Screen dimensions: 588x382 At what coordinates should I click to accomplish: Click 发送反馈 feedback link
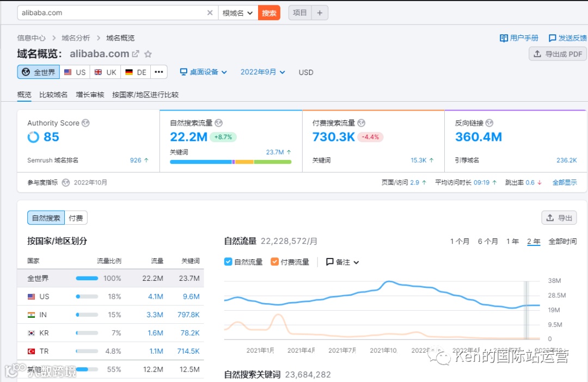pos(567,38)
